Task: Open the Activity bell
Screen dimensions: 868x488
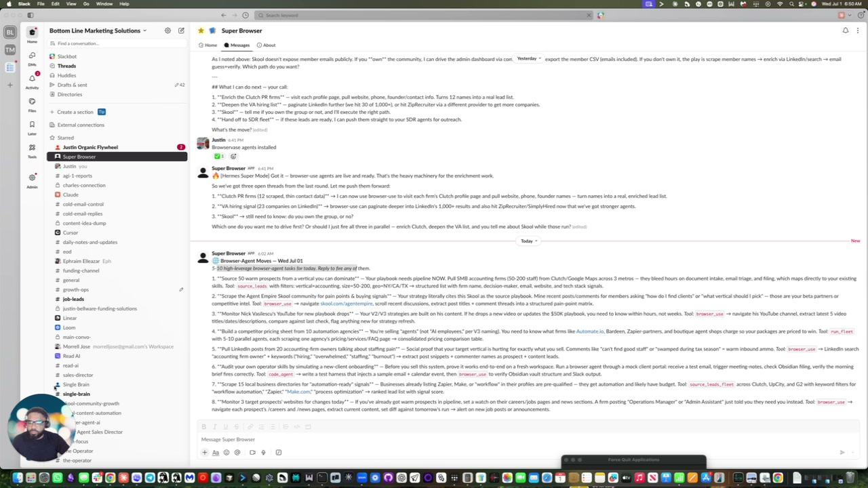Action: click(x=32, y=81)
